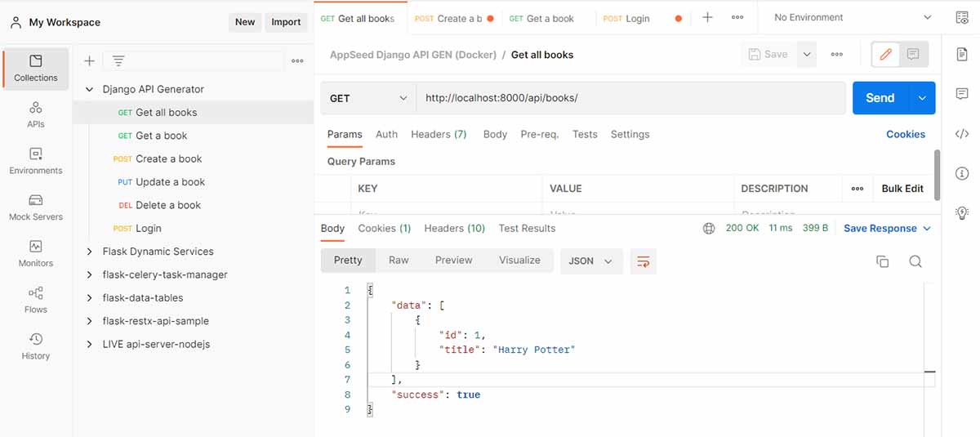
Task: Select the Create a book request
Action: 168,159
